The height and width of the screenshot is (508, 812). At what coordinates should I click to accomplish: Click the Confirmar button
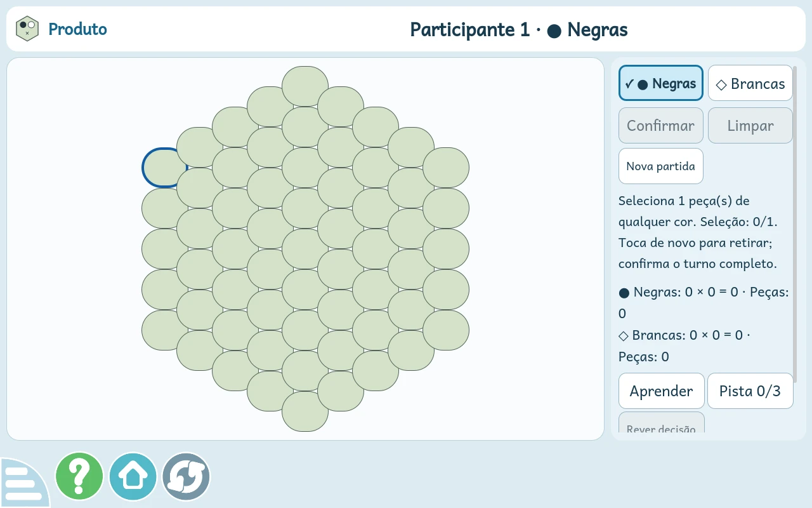(x=661, y=126)
